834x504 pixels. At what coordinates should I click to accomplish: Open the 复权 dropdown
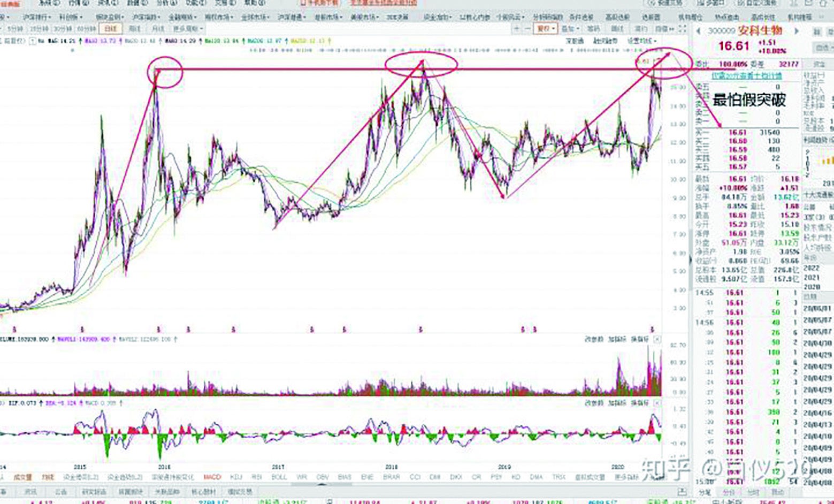pos(547,28)
